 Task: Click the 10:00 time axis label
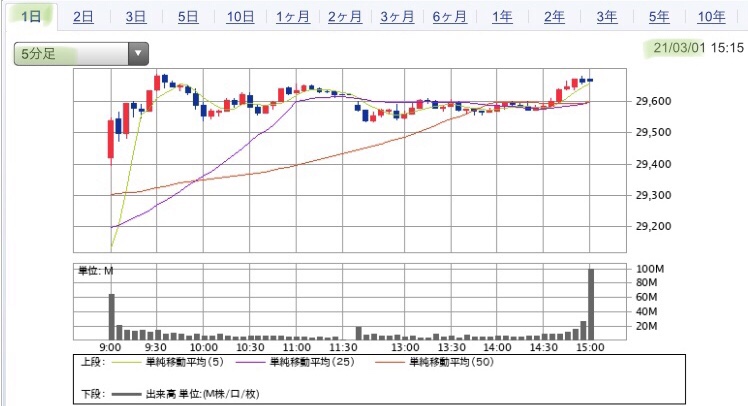204,347
